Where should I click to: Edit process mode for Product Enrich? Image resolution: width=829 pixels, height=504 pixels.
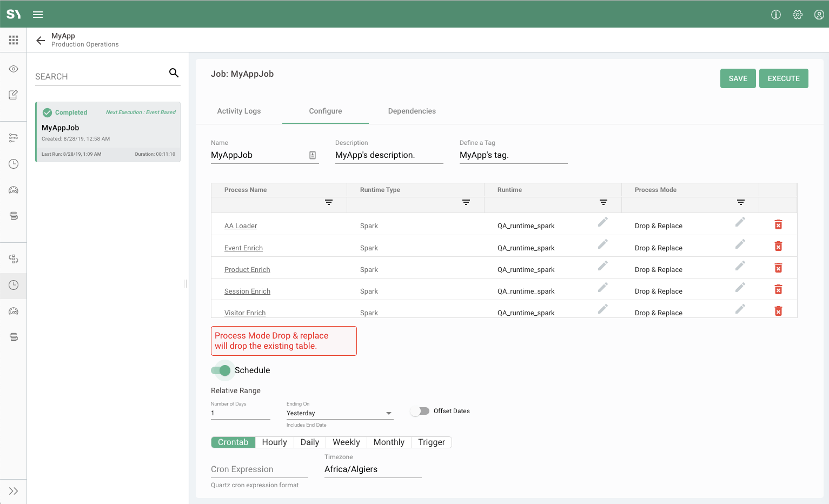pyautogui.click(x=740, y=266)
